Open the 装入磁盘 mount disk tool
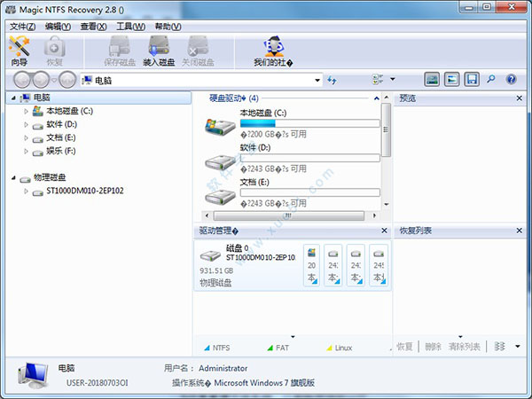This screenshot has width=532, height=399. click(x=159, y=51)
